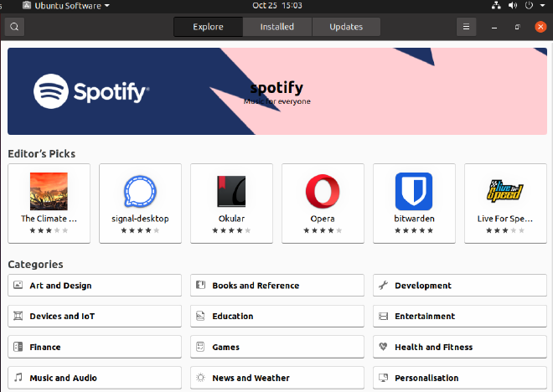553x392 pixels.
Task: Open the Devices and IoT category
Action: coord(95,317)
